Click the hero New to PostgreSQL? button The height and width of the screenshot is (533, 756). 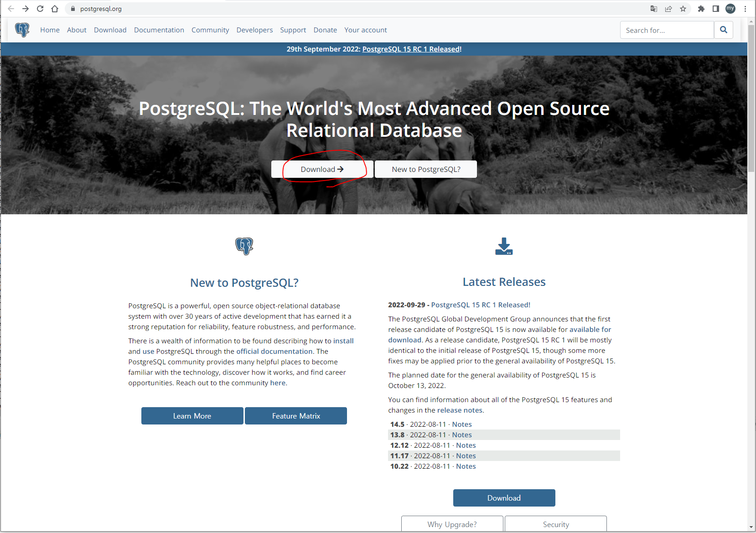tap(426, 169)
